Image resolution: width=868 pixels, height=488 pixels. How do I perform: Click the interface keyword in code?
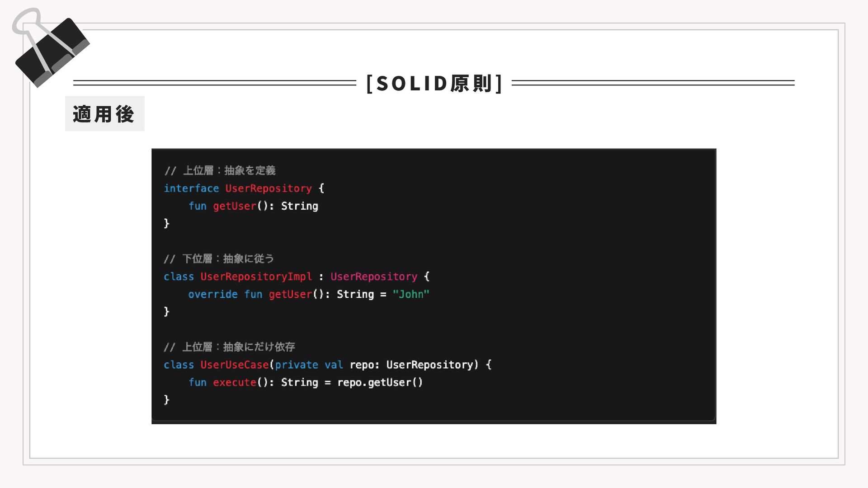(x=191, y=188)
